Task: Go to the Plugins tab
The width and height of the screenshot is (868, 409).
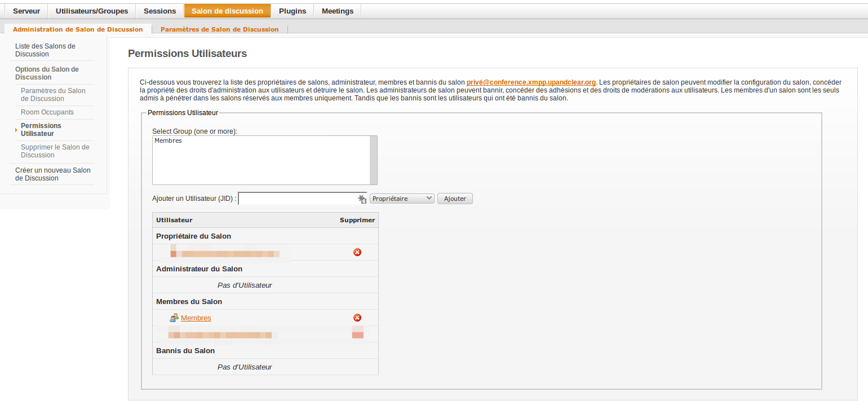Action: tap(293, 11)
